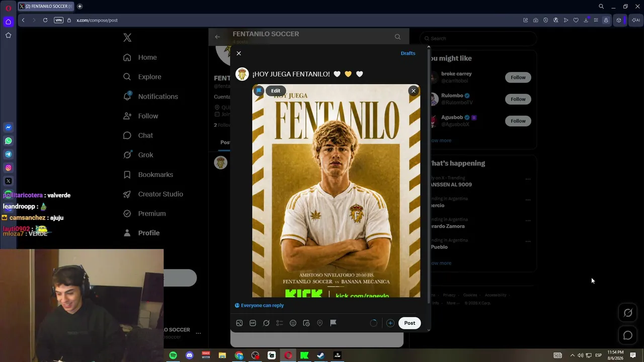The width and height of the screenshot is (644, 362).
Task: Open the ESP input language indicator
Action: [x=598, y=355]
